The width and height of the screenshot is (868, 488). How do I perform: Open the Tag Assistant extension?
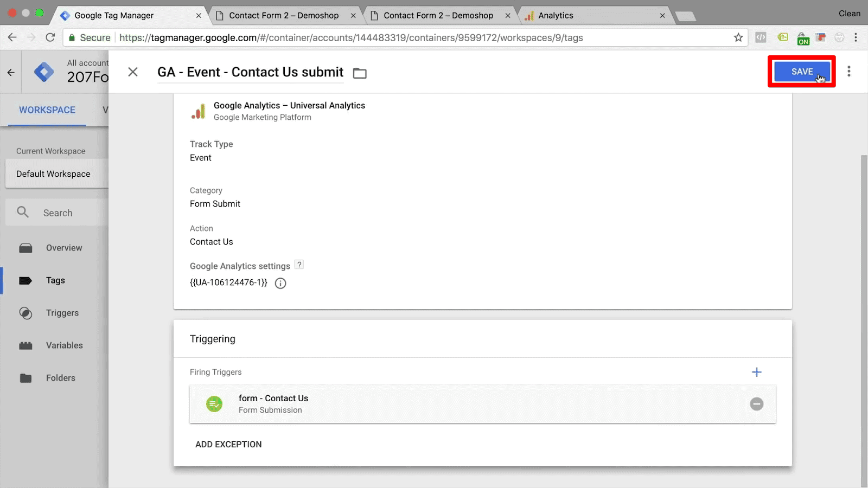(783, 37)
